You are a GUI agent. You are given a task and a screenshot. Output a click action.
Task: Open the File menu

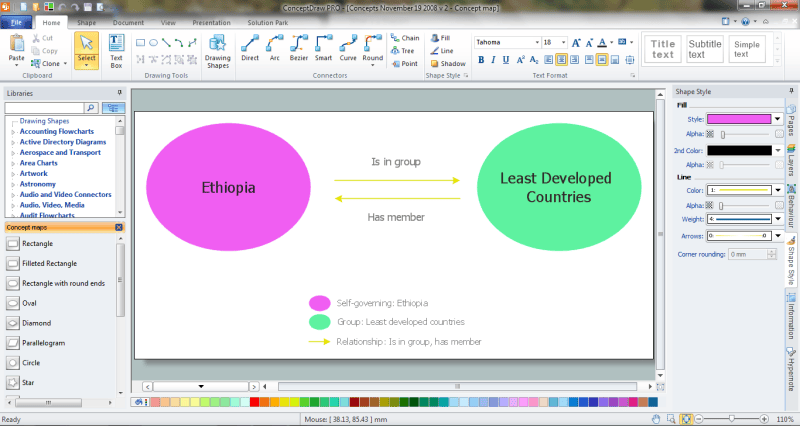[16, 22]
